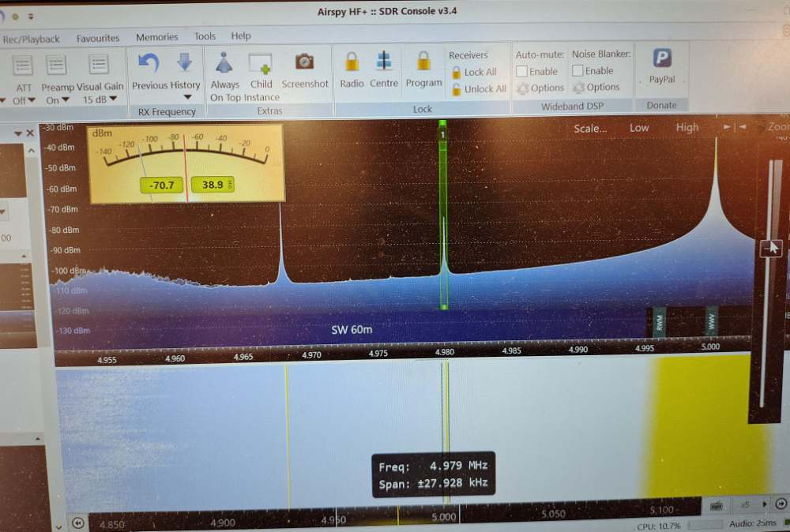
Task: Lock the Radio with padlock icon
Action: click(x=352, y=62)
